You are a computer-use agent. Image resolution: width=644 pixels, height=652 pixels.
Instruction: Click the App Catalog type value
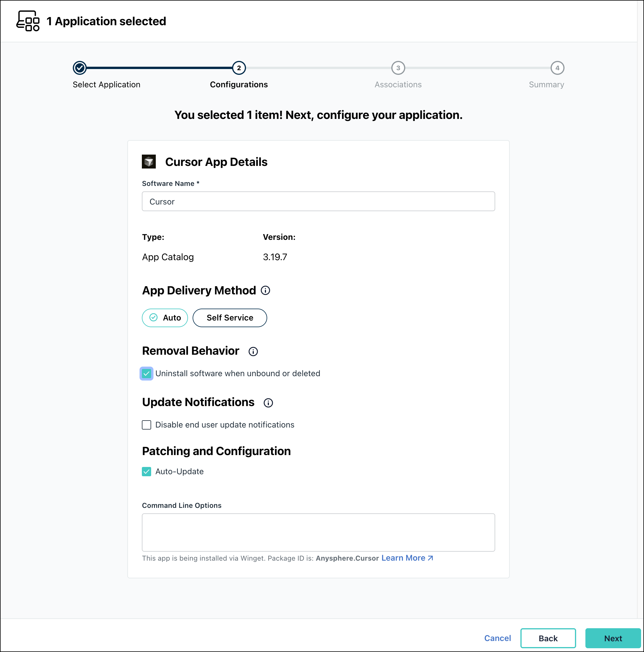tap(168, 257)
